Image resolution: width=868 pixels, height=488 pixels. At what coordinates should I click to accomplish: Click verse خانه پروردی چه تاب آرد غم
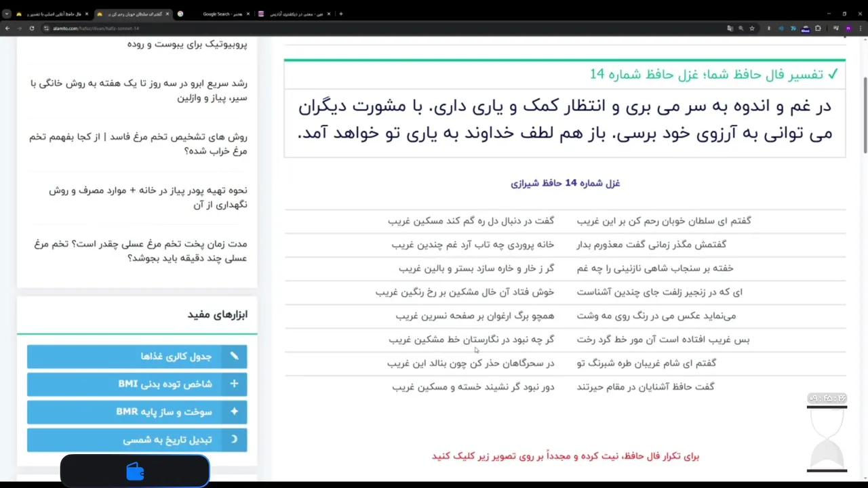pyautogui.click(x=473, y=245)
